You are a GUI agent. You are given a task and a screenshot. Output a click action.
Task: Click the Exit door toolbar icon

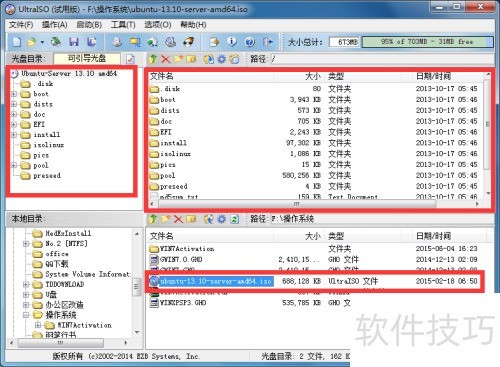point(268,42)
